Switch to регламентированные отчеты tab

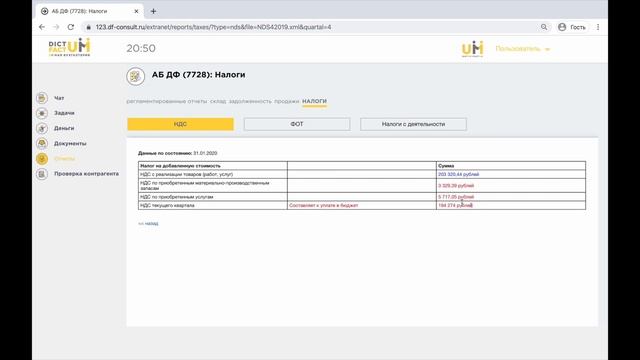tap(167, 101)
